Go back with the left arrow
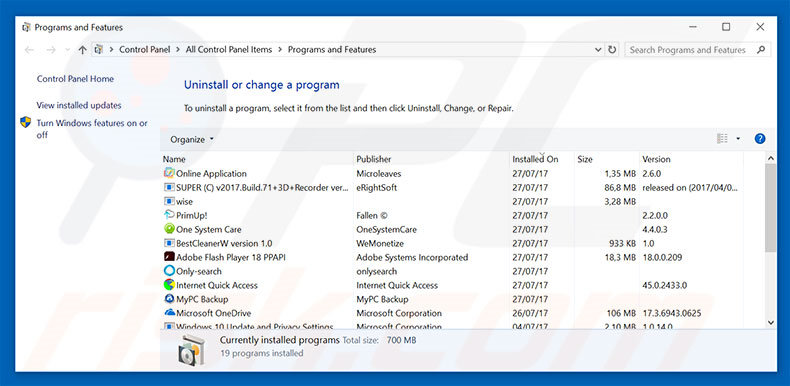Screen dimensions: 790x386 [29, 49]
